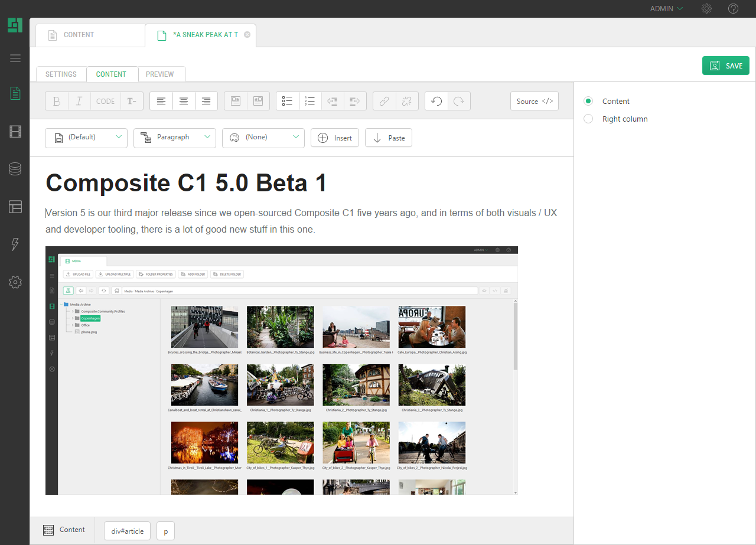756x545 pixels.
Task: Click the italic formatting icon
Action: coord(79,101)
